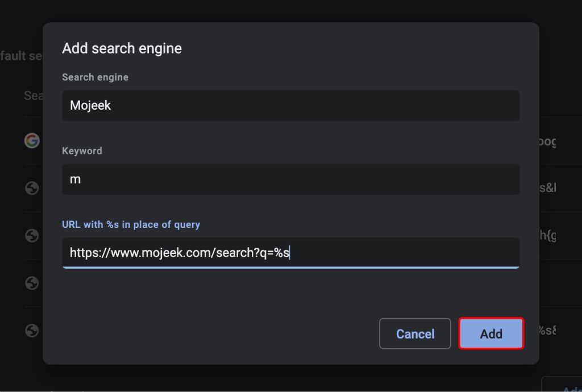
Task: Click the 'Keyword' field label
Action: (x=82, y=151)
